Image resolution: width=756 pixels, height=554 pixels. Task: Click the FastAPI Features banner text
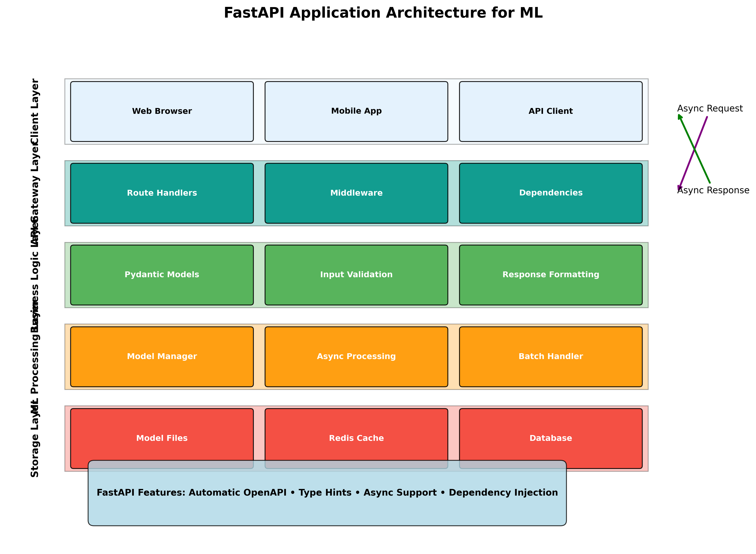327,493
